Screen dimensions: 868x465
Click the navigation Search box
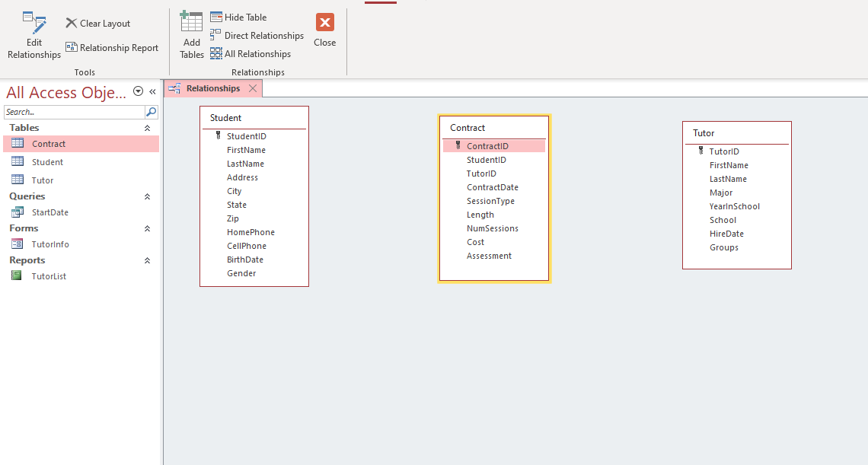pyautogui.click(x=74, y=112)
